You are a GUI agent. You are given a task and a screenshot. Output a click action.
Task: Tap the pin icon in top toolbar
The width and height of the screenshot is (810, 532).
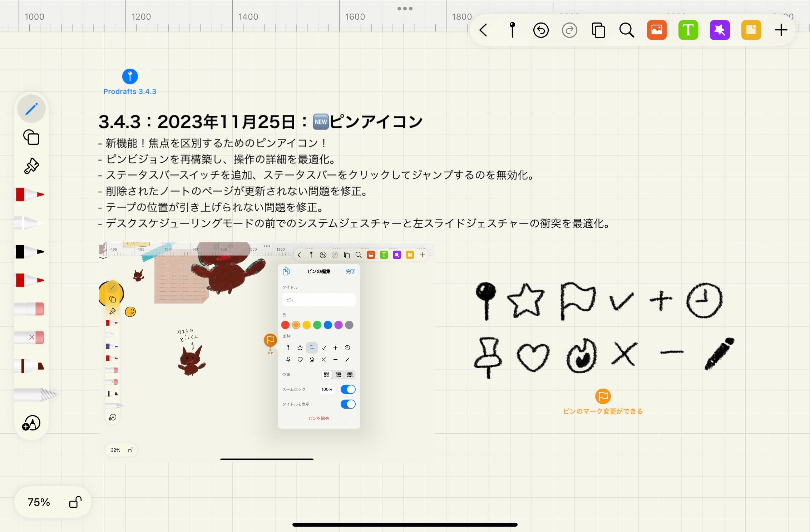click(x=512, y=30)
